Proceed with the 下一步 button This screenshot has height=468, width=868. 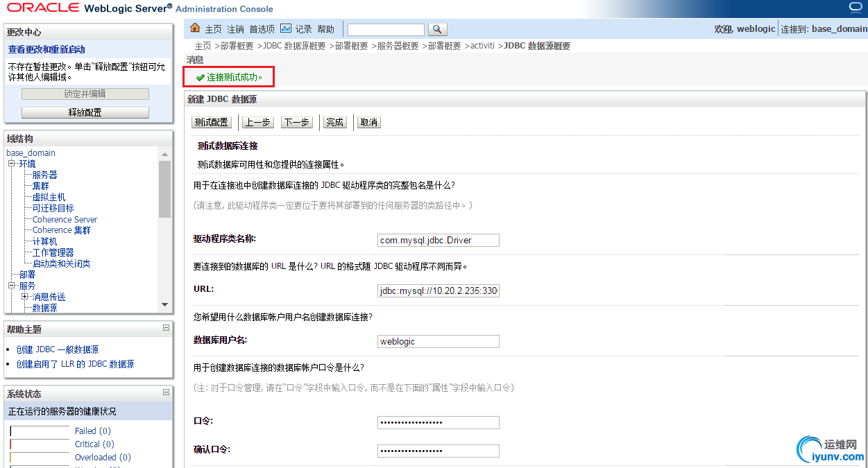pyautogui.click(x=296, y=122)
